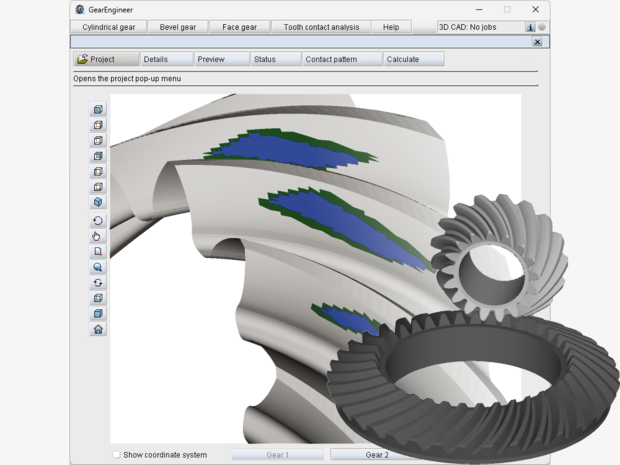Select the magnifier zoom tool
Image resolution: width=620 pixels, height=465 pixels.
pos(98,268)
